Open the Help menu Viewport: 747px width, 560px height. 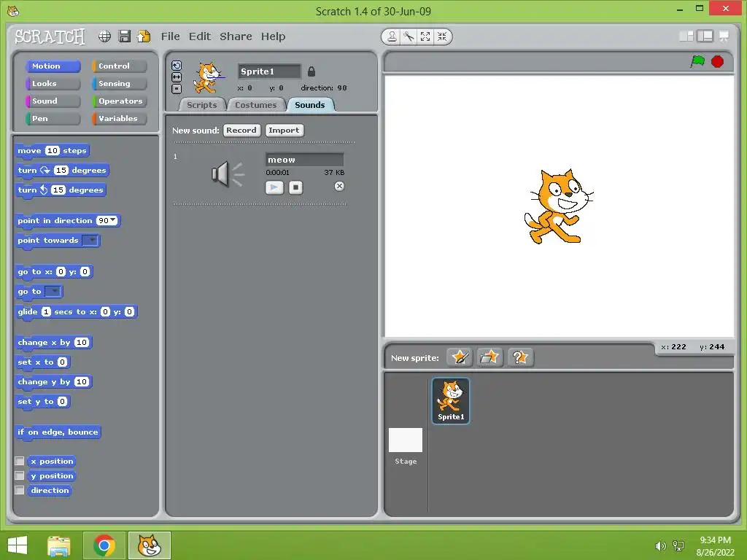pos(273,36)
